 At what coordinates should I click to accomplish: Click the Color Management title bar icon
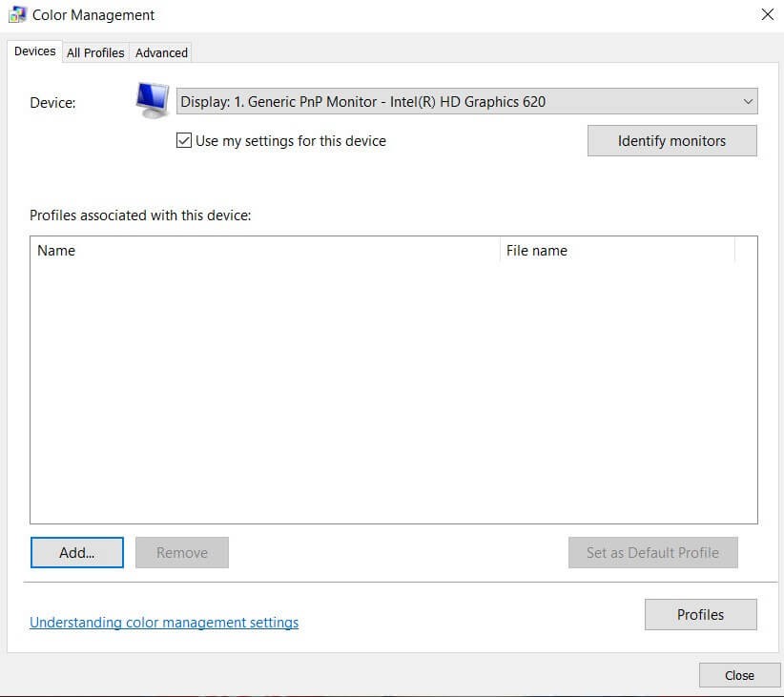[x=18, y=15]
